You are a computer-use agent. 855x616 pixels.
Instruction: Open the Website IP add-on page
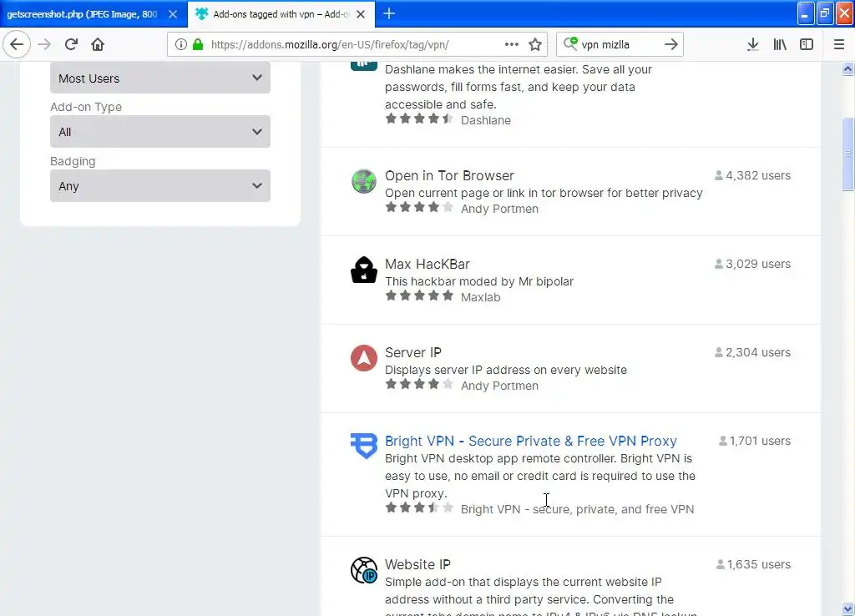pyautogui.click(x=417, y=565)
